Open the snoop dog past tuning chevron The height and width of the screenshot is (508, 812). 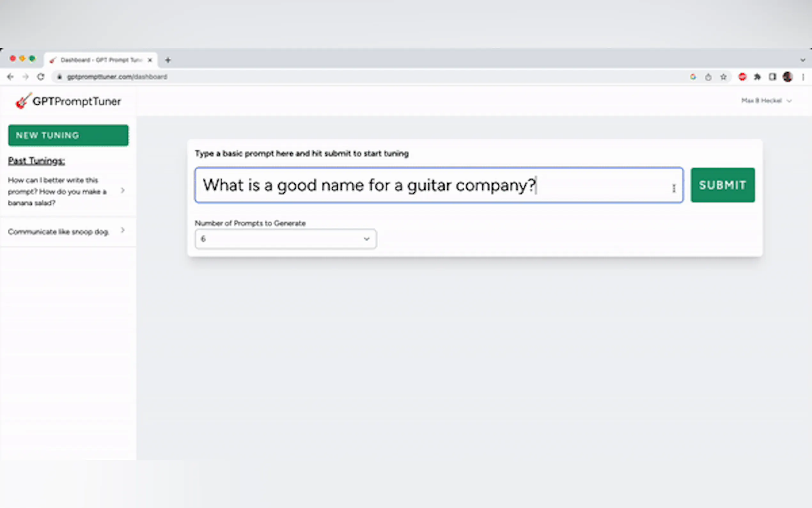click(123, 230)
